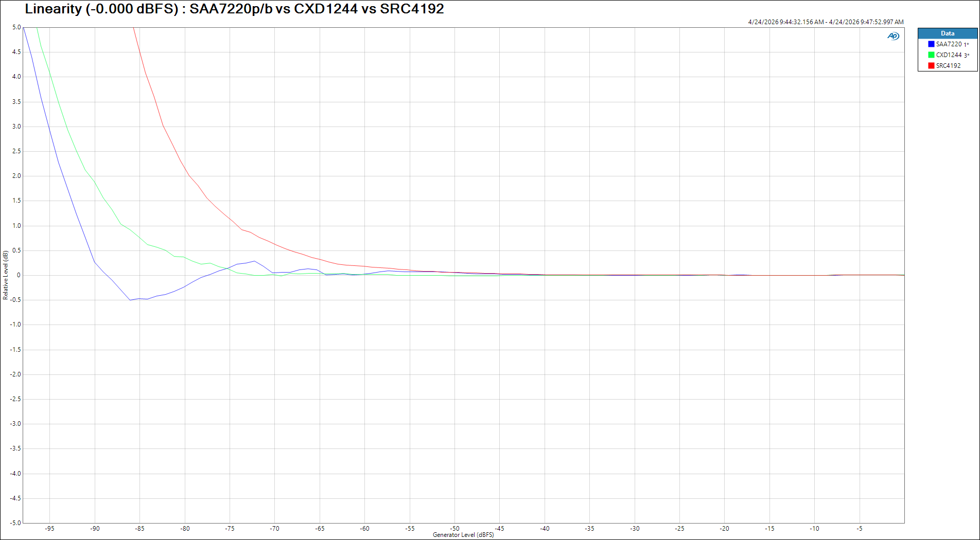980x540 pixels.
Task: Click the CXD1244 legend label
Action: point(949,55)
